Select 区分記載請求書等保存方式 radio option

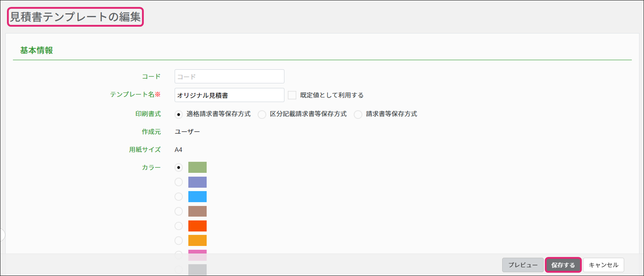point(262,114)
